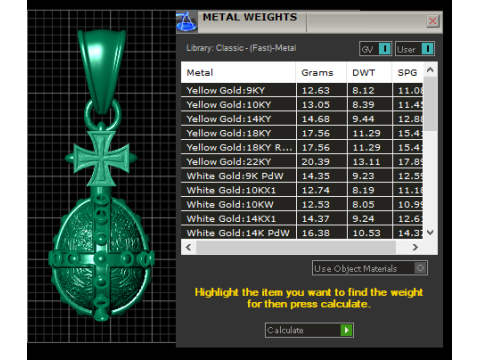Image resolution: width=480 pixels, height=360 pixels.
Task: Click the 12.53 grams value
Action: pos(316,205)
